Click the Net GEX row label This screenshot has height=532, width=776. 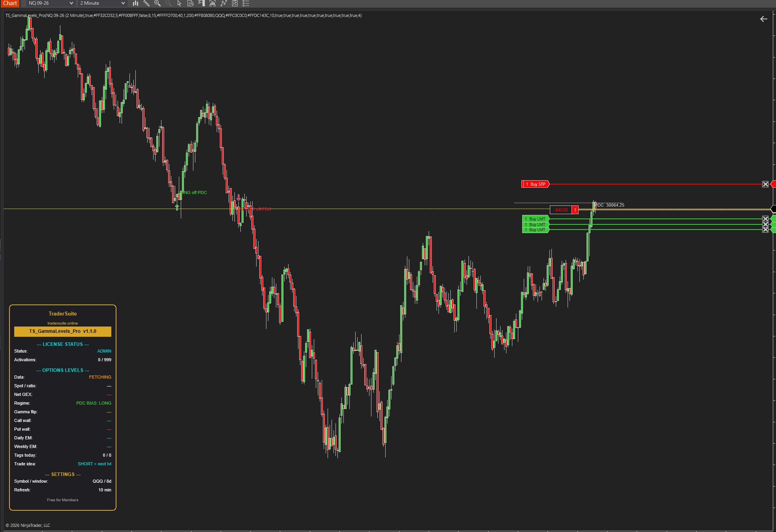coord(23,394)
